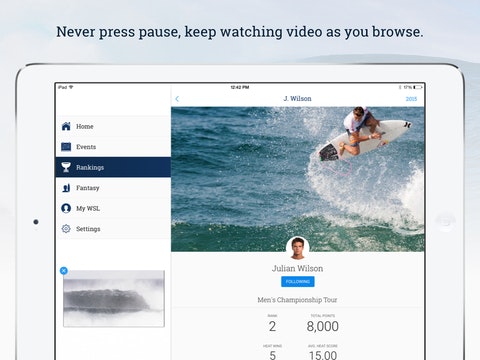Tap the J. Wilson page title
The height and width of the screenshot is (360, 480).
pyautogui.click(x=297, y=99)
